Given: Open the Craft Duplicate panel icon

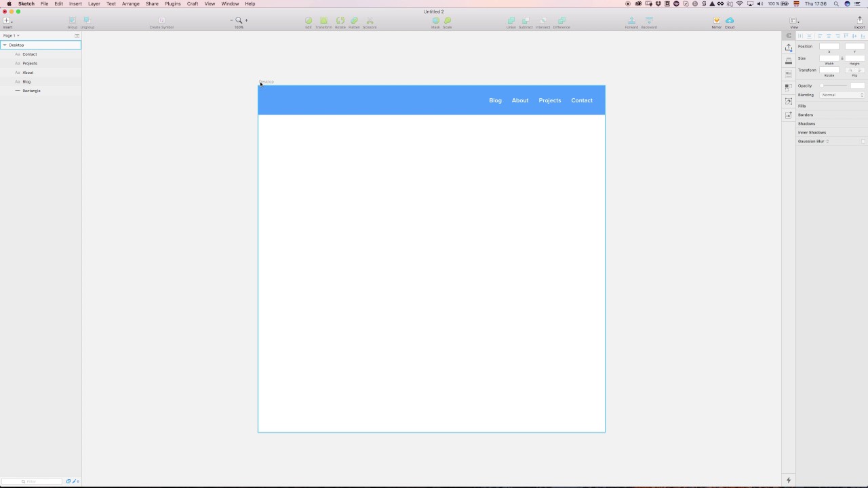Looking at the screenshot, I should (788, 87).
